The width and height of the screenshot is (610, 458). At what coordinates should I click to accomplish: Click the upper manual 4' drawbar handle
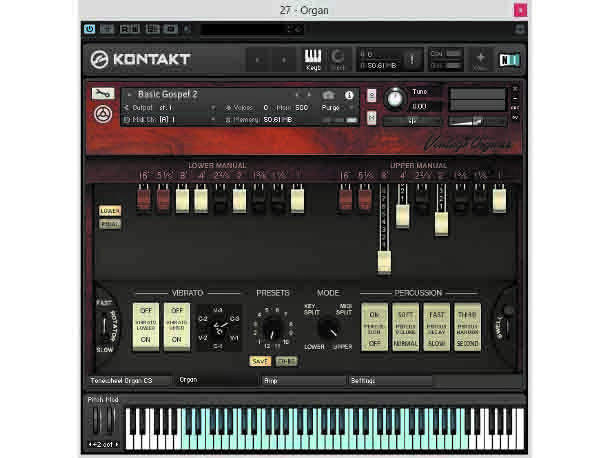(402, 216)
